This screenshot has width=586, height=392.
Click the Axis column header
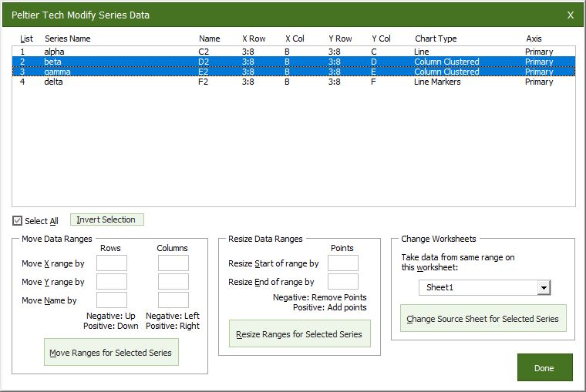pyautogui.click(x=534, y=39)
